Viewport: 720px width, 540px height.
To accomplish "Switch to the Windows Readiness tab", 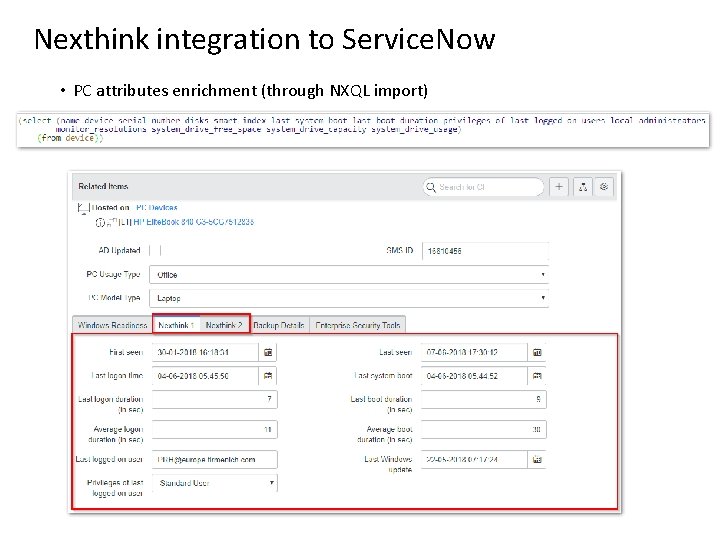I will tap(112, 325).
